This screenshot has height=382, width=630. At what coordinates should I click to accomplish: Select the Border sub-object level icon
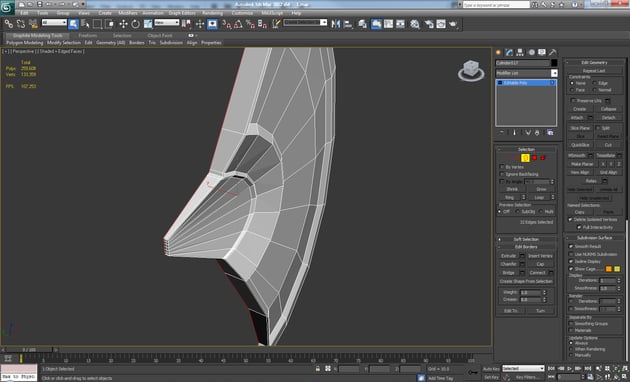coord(525,158)
